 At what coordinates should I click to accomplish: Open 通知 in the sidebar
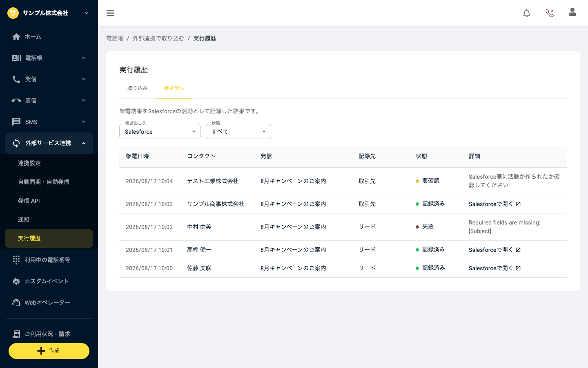pos(49,220)
